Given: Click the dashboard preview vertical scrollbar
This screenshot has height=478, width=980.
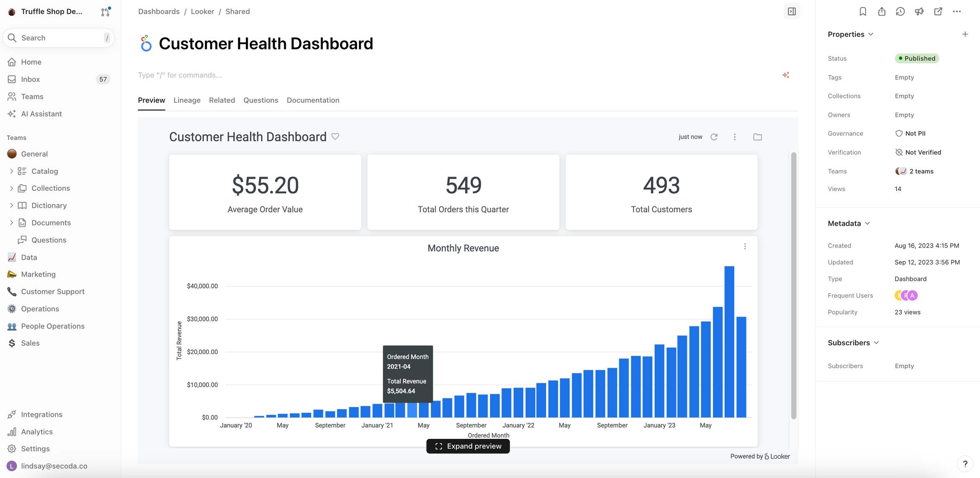Looking at the screenshot, I should pos(793,285).
